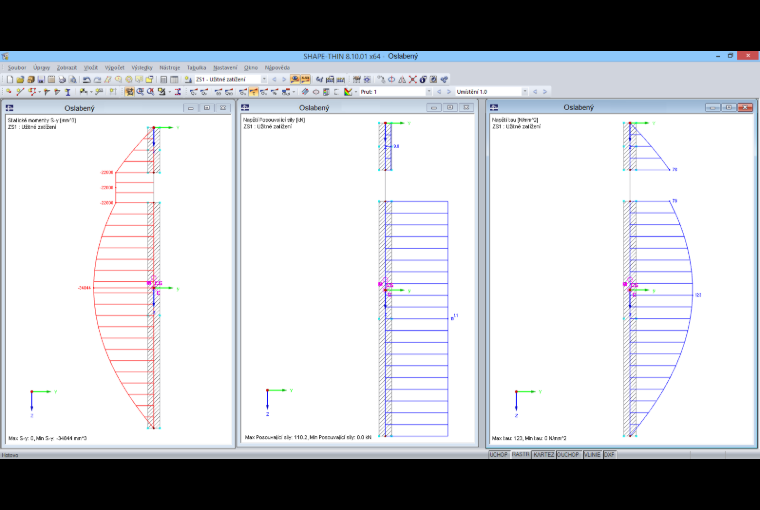
Task: Click the red line element icon in second toolbar
Action: point(20,92)
